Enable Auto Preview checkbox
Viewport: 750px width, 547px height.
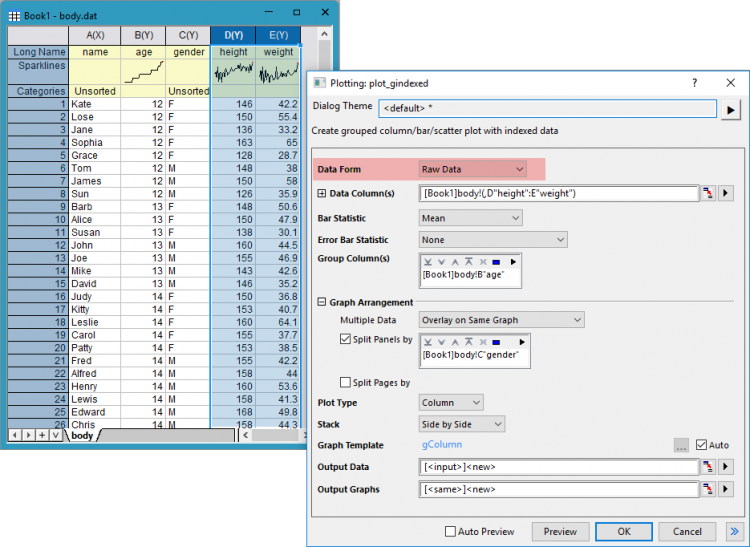450,531
